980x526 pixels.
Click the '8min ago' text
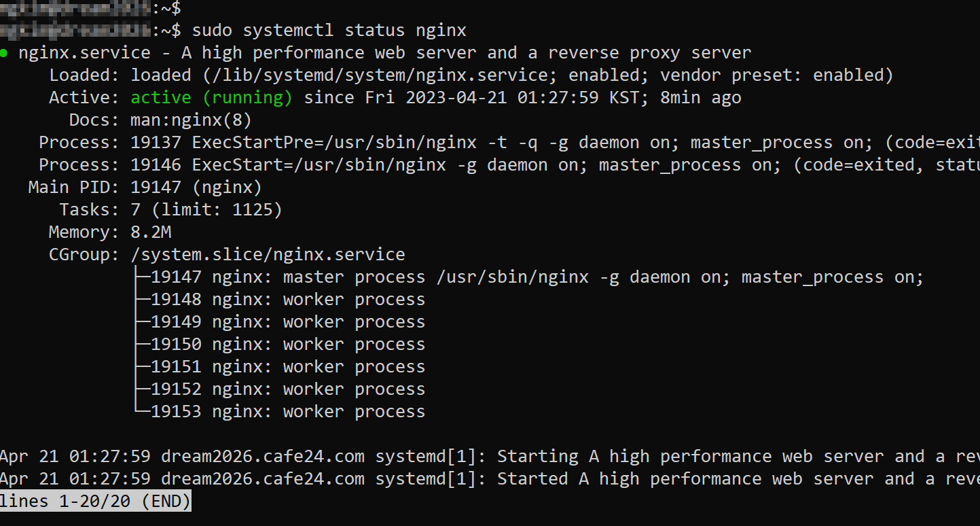[701, 98]
